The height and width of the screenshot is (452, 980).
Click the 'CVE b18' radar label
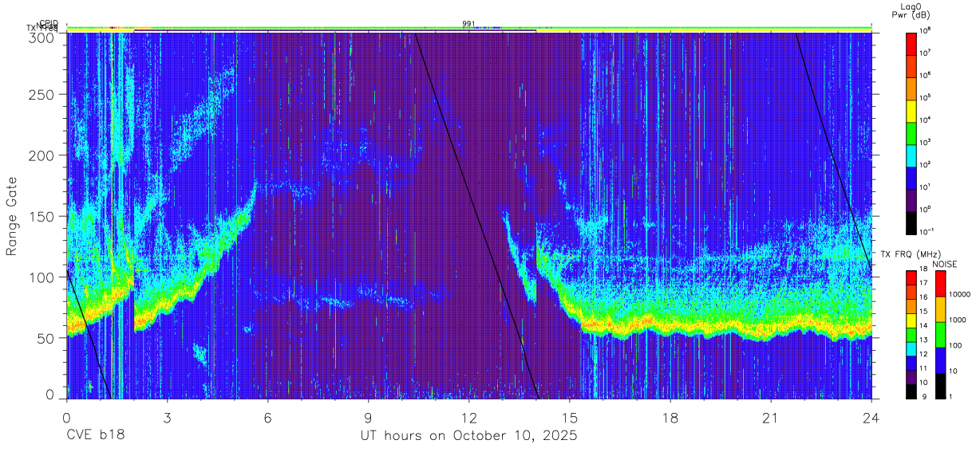95,436
